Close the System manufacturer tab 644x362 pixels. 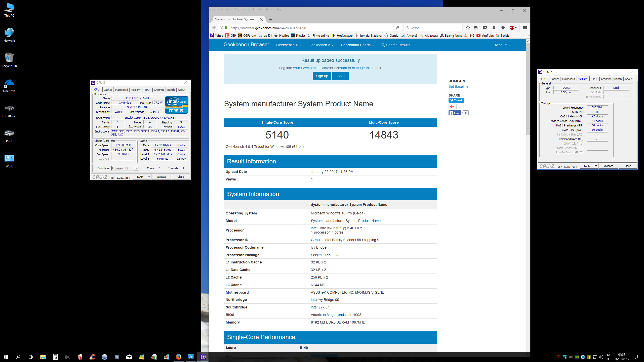(261, 19)
